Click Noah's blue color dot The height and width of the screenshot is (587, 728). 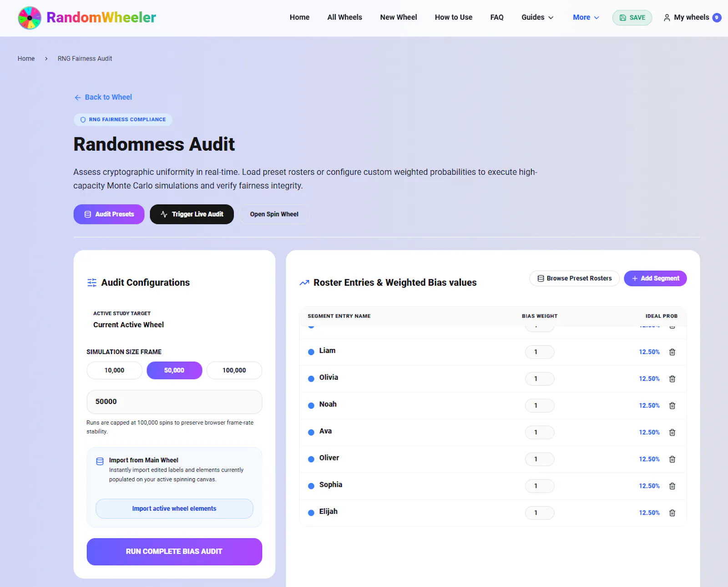click(x=311, y=405)
